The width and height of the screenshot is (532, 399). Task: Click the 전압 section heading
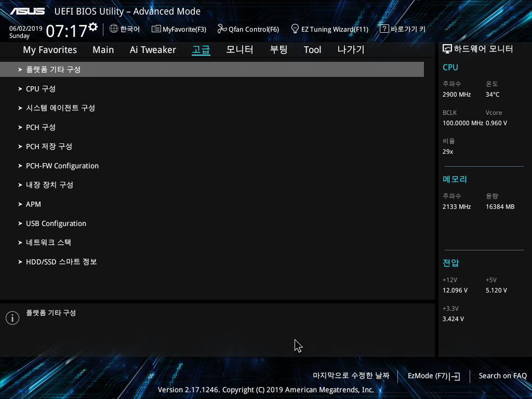coord(451,263)
